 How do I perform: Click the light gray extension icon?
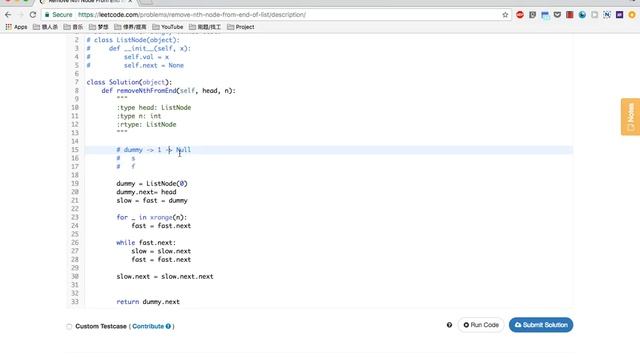click(x=594, y=15)
